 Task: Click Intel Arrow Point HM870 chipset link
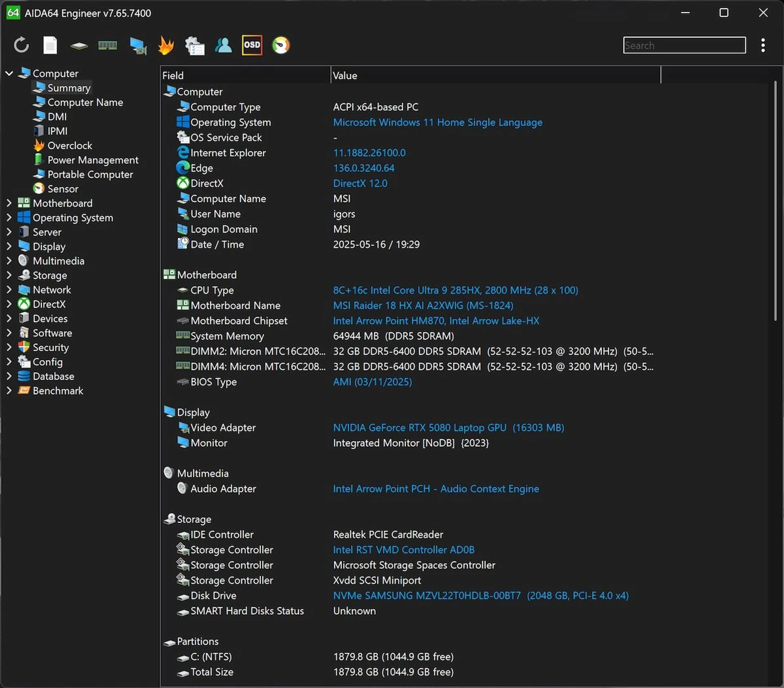[x=436, y=321]
